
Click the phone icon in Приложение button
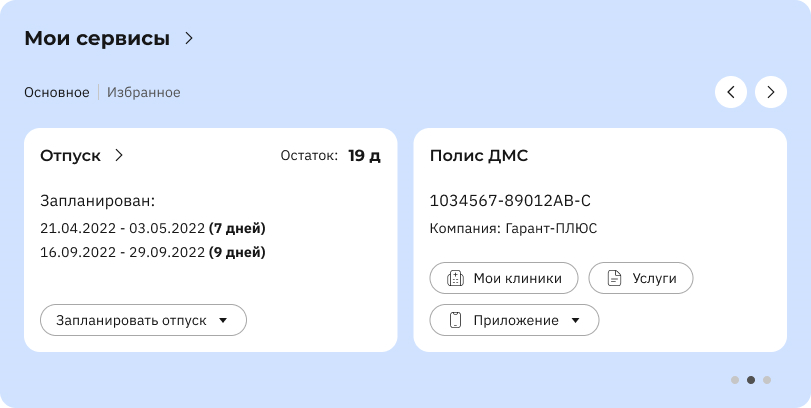[455, 320]
